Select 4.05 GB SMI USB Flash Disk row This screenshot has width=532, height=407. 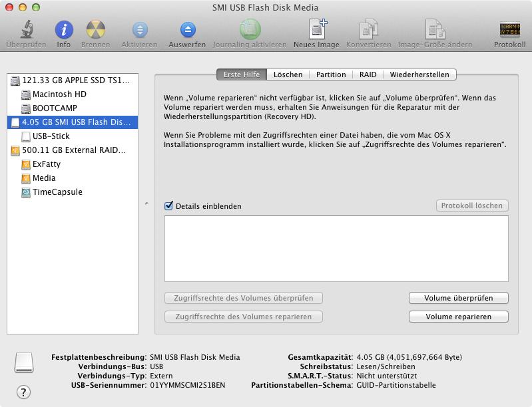(x=73, y=122)
